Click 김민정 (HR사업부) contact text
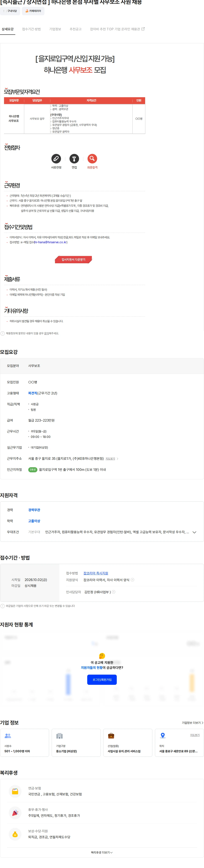 click(x=98, y=592)
